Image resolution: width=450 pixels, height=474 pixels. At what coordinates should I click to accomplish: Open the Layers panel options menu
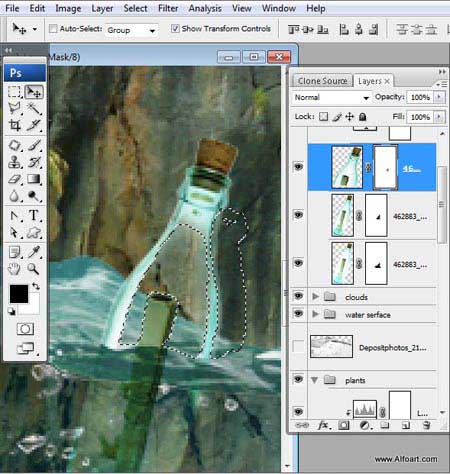click(441, 84)
